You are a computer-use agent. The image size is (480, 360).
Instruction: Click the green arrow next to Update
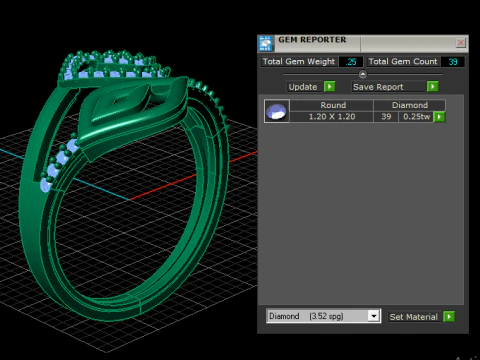coord(329,87)
